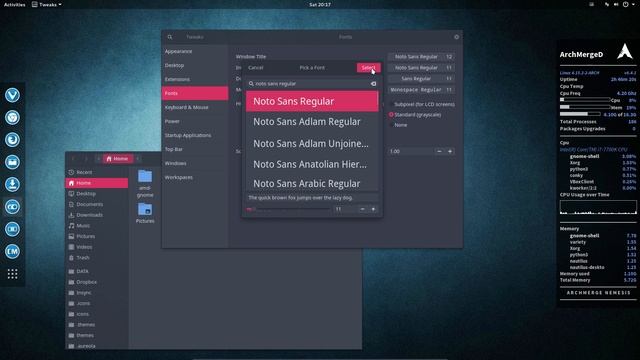Open the amd-gnome folder in Files
The width and height of the screenshot is (640, 360).
pos(145,184)
